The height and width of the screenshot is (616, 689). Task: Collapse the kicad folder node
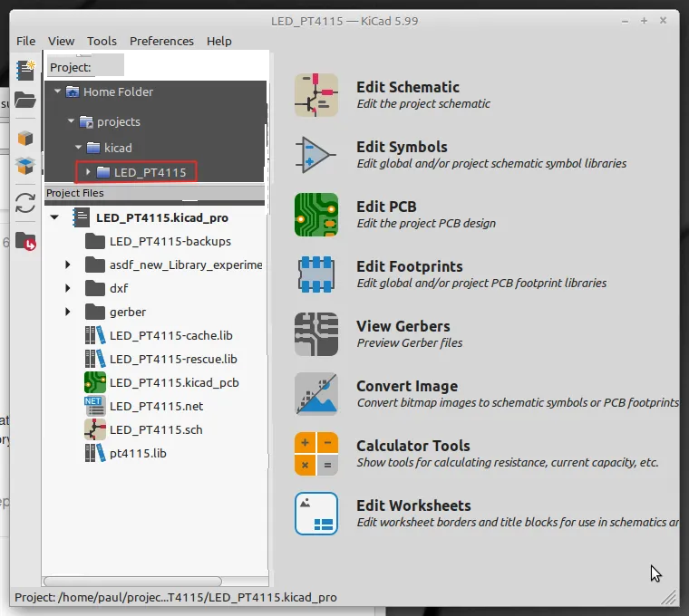pos(78,147)
